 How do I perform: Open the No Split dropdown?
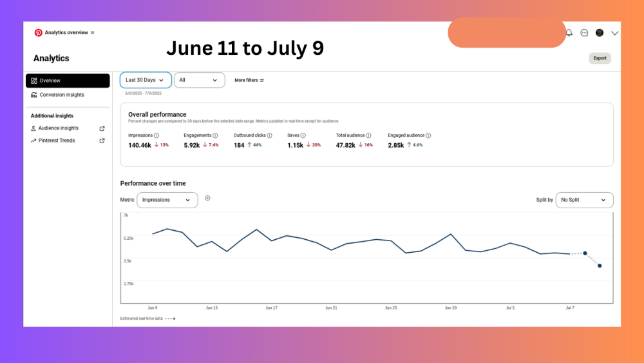(x=583, y=200)
